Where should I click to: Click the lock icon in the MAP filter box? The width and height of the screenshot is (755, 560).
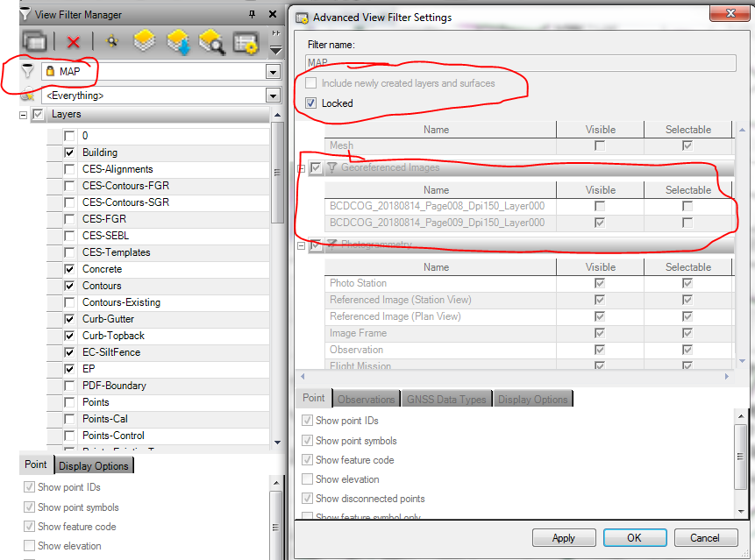(50, 71)
